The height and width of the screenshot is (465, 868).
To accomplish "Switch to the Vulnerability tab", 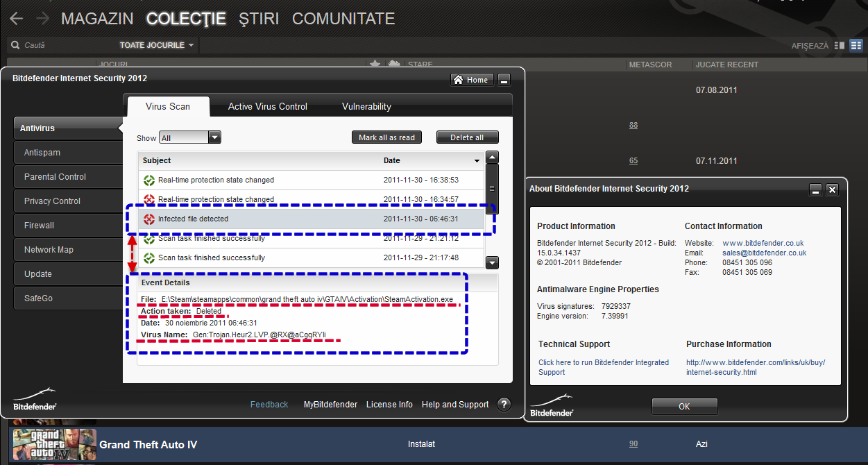I will coord(366,106).
